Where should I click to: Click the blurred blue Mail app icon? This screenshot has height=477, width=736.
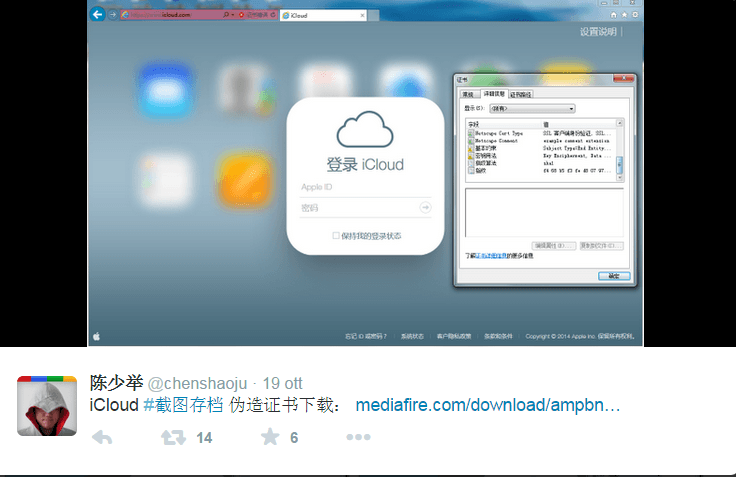click(166, 89)
